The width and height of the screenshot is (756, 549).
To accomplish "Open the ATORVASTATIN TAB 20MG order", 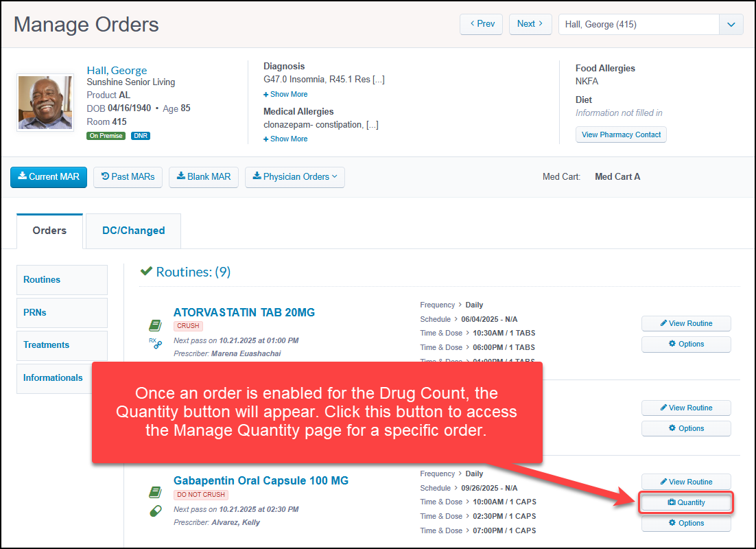I will point(244,313).
